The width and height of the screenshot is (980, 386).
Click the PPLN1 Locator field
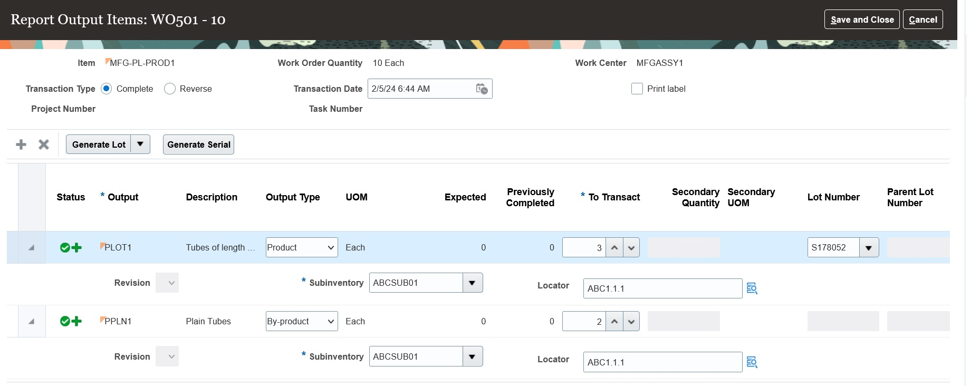pyautogui.click(x=662, y=362)
